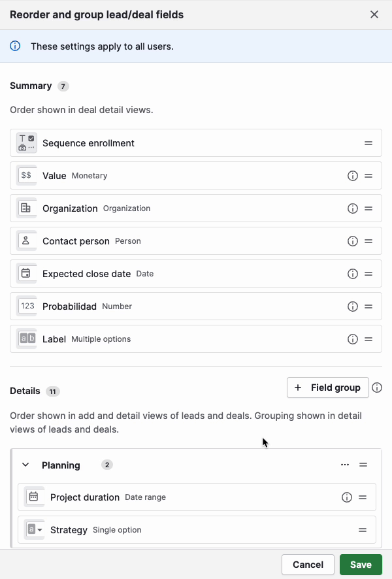The height and width of the screenshot is (579, 392).
Task: Cancel the reorder fields dialog
Action: pos(308,565)
